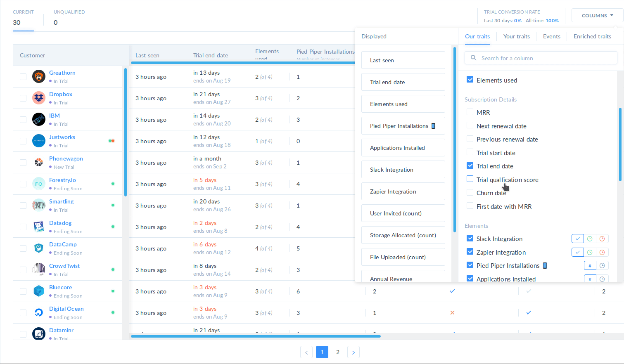Screen dimensions: 624x364
Task: Click the Forestry.io FO avatar
Action: (39, 184)
